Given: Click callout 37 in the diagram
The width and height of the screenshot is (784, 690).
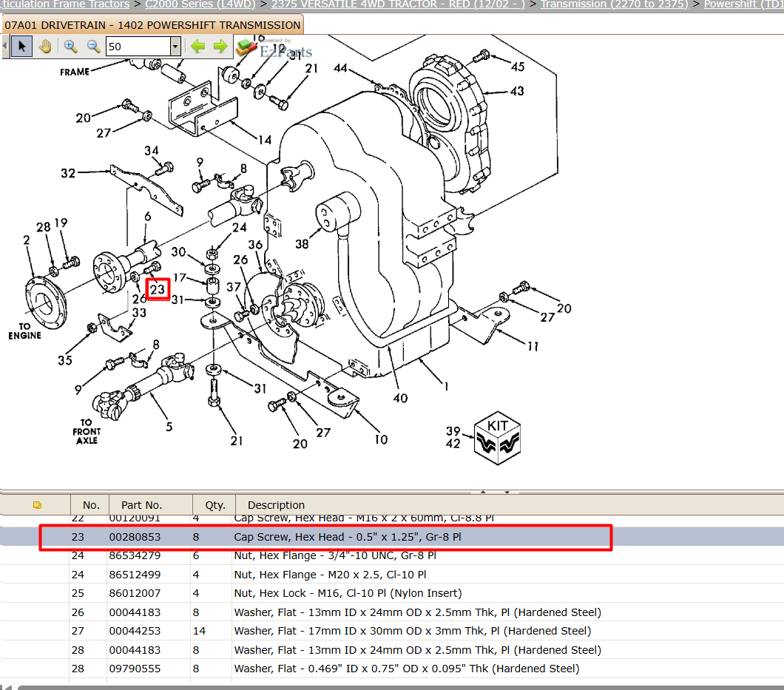Looking at the screenshot, I should pos(234,287).
